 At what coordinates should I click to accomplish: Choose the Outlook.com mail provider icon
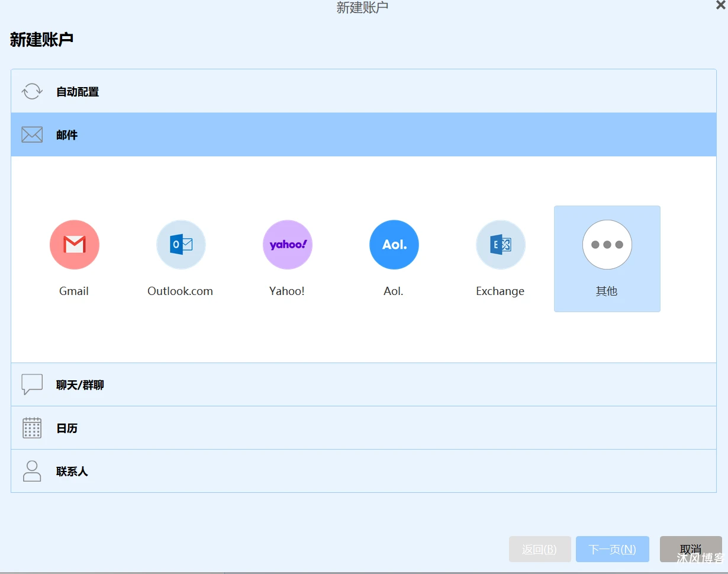[181, 245]
